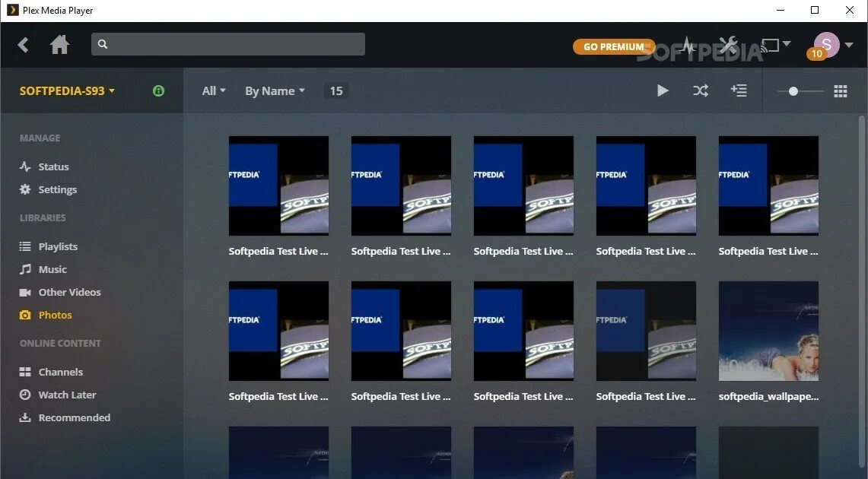The width and height of the screenshot is (868, 479).
Task: Open the softpedia_wallpape... photo thumbnail
Action: pyautogui.click(x=768, y=331)
